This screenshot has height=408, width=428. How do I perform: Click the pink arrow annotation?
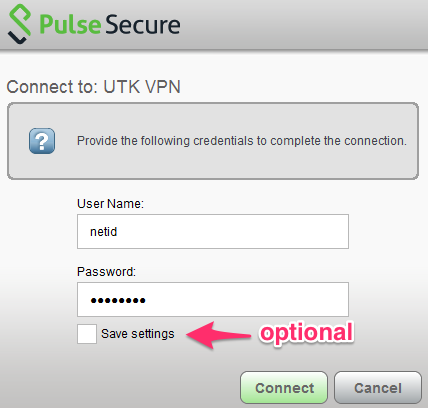pyautogui.click(x=218, y=335)
